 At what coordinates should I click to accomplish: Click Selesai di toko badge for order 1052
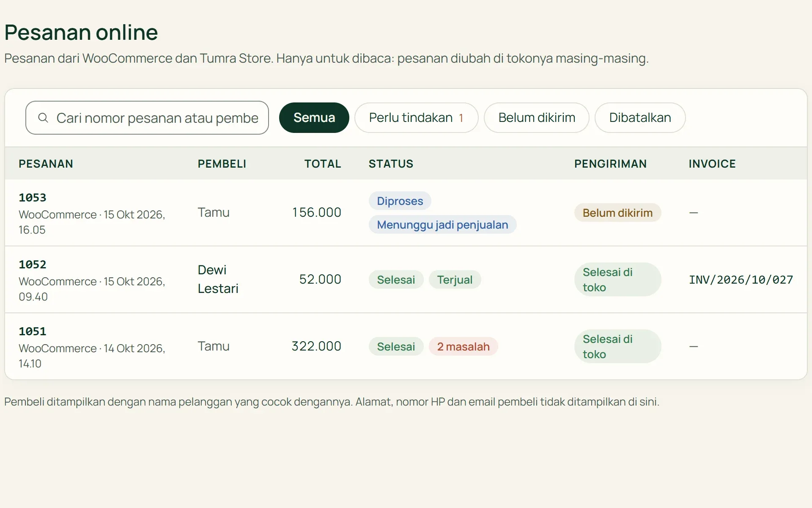click(x=617, y=280)
